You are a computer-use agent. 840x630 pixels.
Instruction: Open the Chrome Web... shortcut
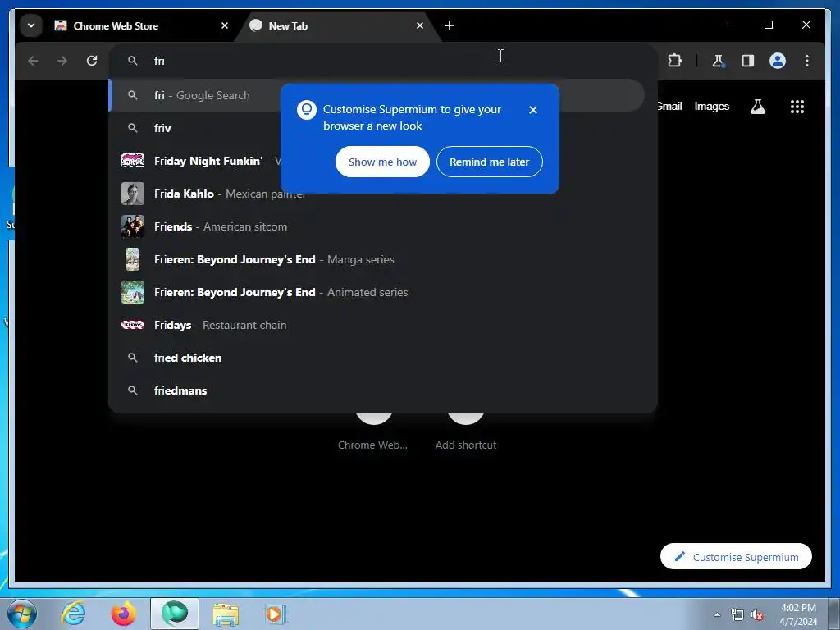click(x=373, y=431)
